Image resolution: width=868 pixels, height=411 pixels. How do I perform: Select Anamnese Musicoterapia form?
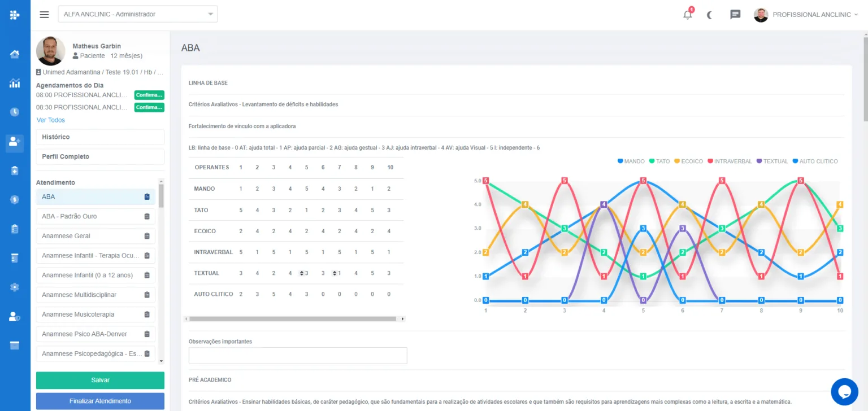coord(96,314)
